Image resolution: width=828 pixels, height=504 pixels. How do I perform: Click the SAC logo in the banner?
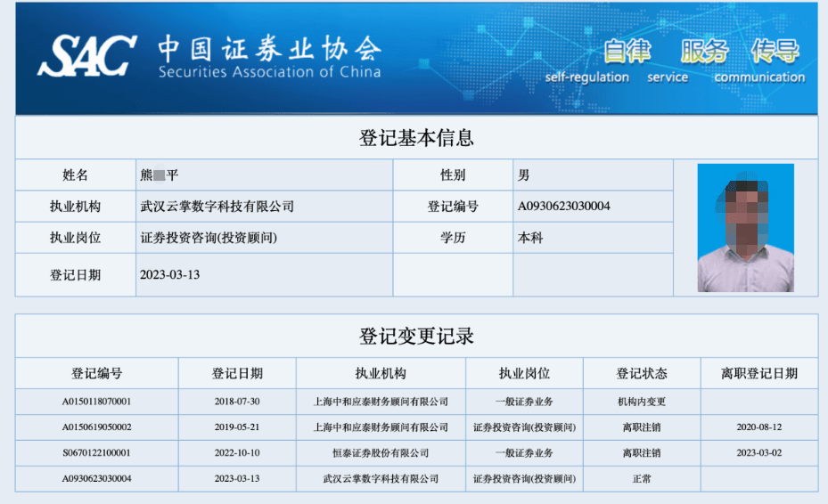click(x=86, y=55)
